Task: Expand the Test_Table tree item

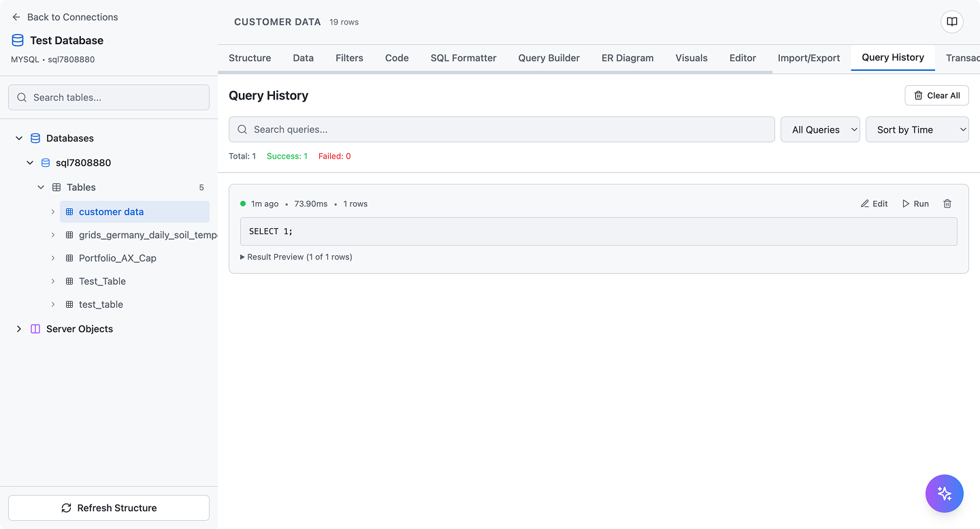Action: tap(53, 281)
